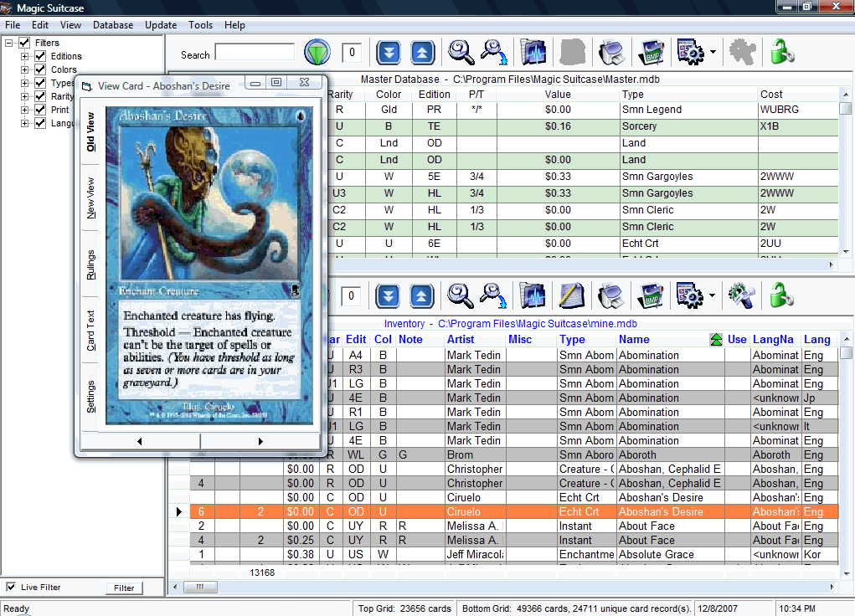Click BMP image icon in Inventory toolbar

(x=651, y=295)
